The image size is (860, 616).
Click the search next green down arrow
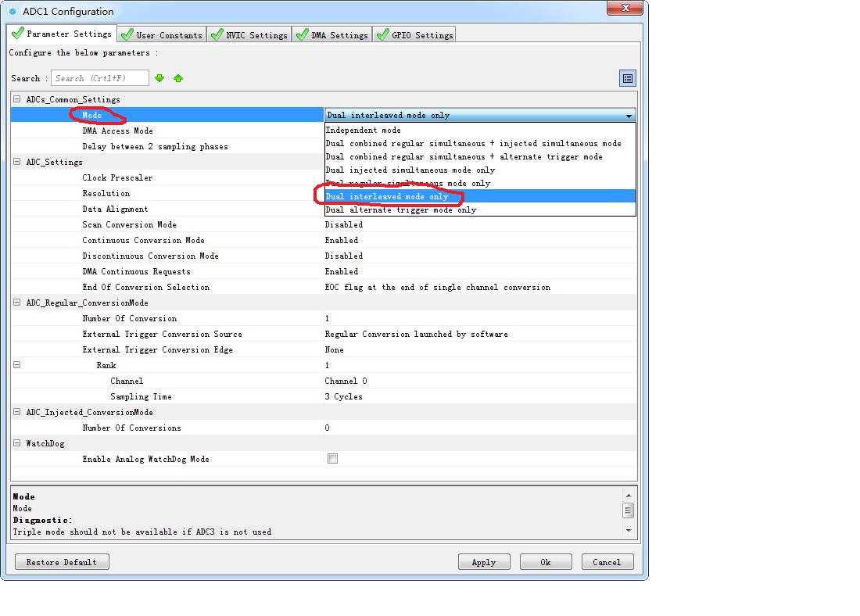pyautogui.click(x=159, y=78)
